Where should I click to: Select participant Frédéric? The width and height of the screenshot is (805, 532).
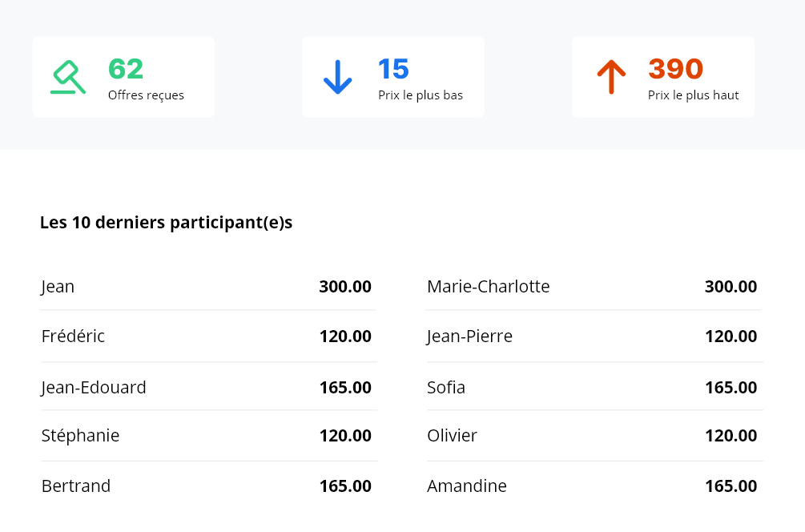coord(73,337)
